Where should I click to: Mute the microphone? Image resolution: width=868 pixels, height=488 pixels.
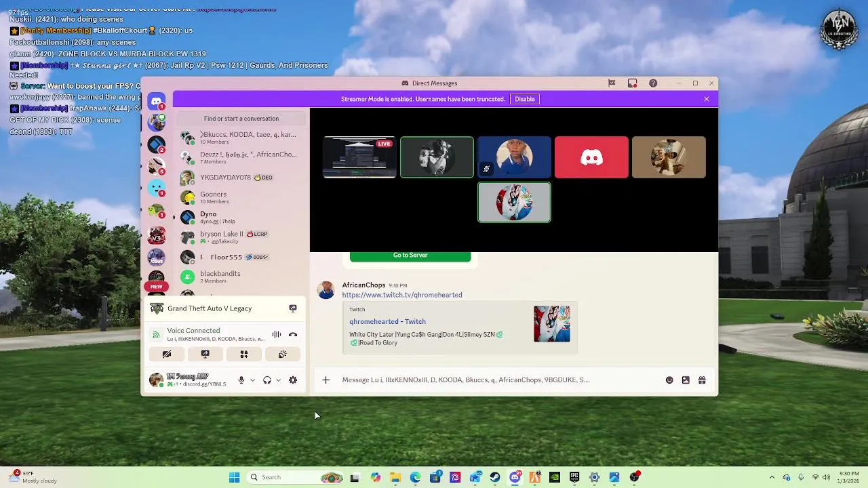point(241,380)
